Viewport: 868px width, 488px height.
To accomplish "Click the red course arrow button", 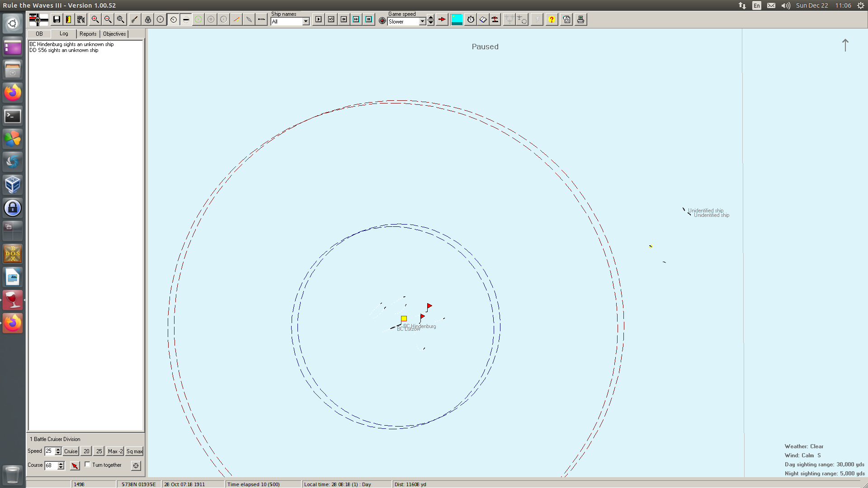I will 75,465.
